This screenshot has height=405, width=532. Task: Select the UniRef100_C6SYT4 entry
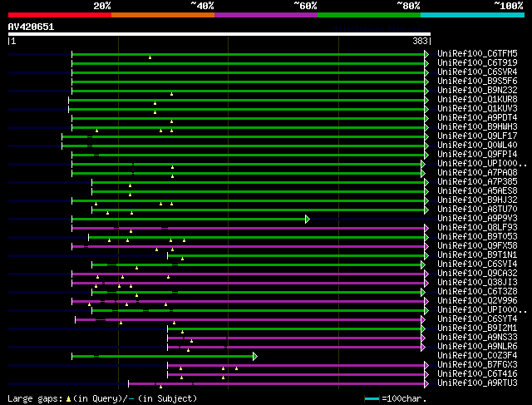coord(477,319)
